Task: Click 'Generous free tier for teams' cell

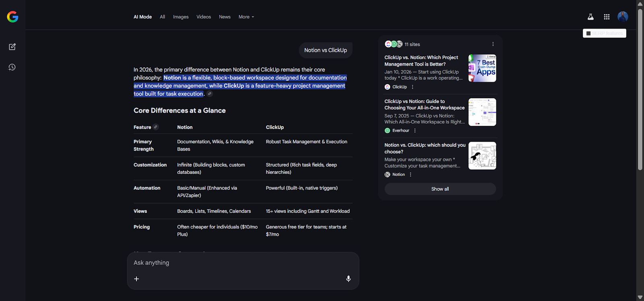Action: (306, 231)
